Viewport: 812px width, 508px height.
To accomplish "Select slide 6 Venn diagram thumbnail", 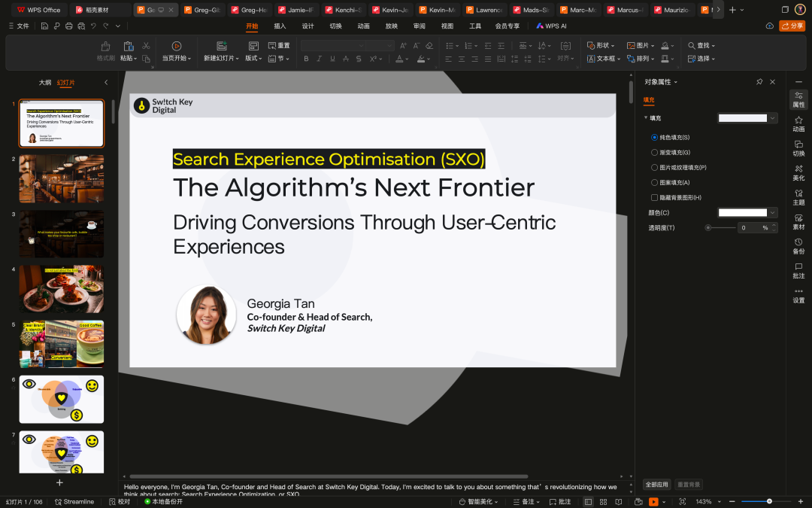I will [x=62, y=400].
